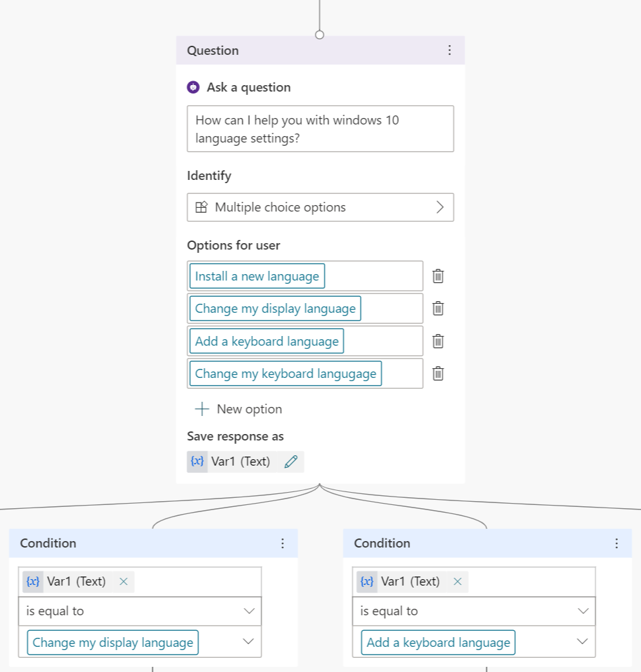
Task: Delete the "Install a new language" option
Action: [x=438, y=276]
